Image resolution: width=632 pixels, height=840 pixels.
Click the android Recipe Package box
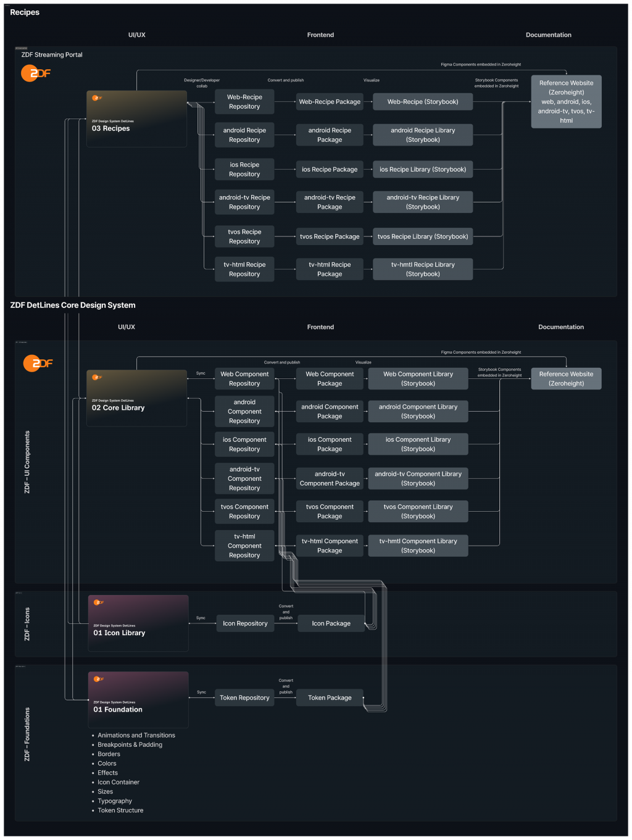pyautogui.click(x=330, y=135)
